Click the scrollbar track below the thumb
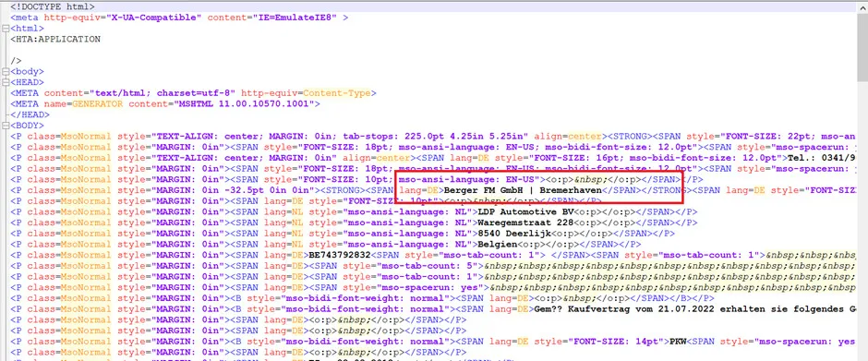This screenshot has width=868, height=361. coord(863,222)
